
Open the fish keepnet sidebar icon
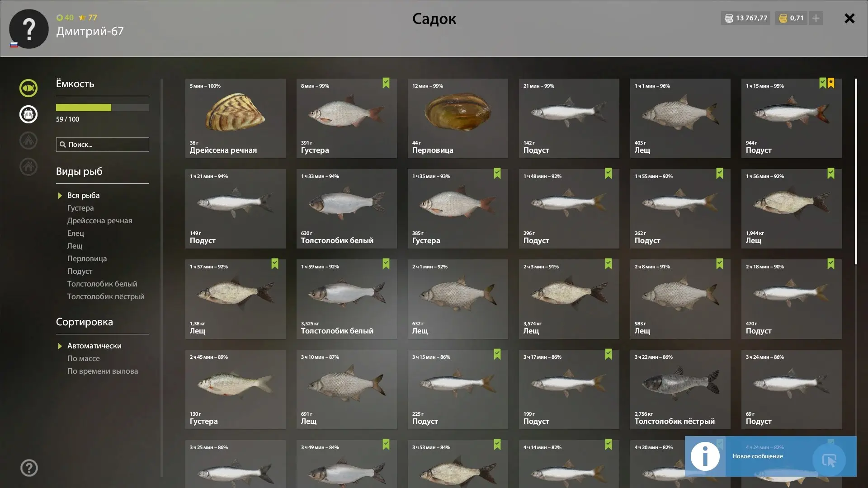[x=28, y=88]
